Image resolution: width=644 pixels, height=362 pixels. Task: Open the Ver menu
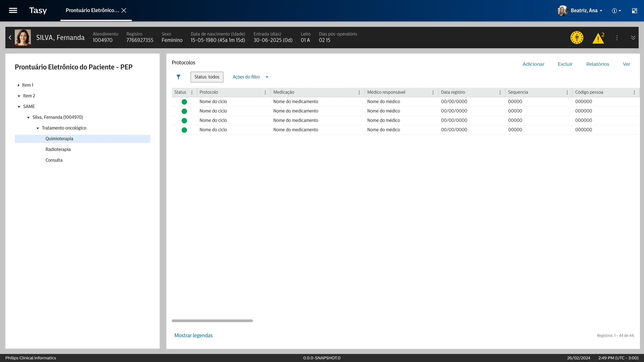coord(626,64)
